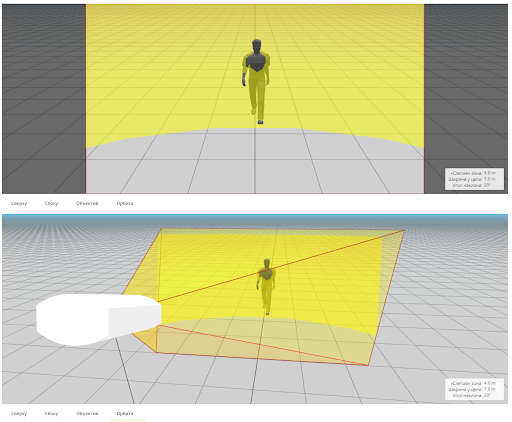Viewport: 512px width, 422px height.
Task: Select the Орбита tab of the upper view
Action: pos(125,203)
